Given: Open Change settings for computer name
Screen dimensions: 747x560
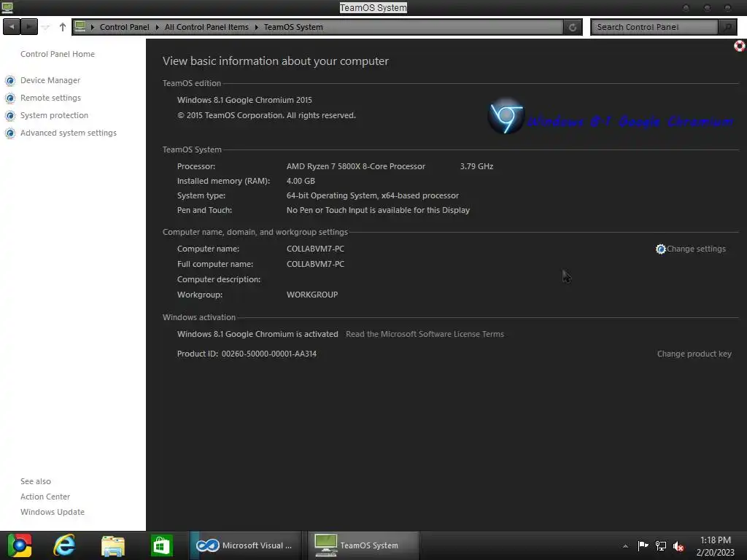Looking at the screenshot, I should coord(696,249).
